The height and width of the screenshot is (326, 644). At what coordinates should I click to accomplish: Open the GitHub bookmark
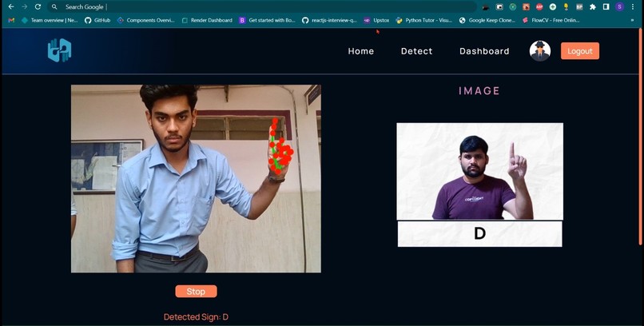point(97,20)
